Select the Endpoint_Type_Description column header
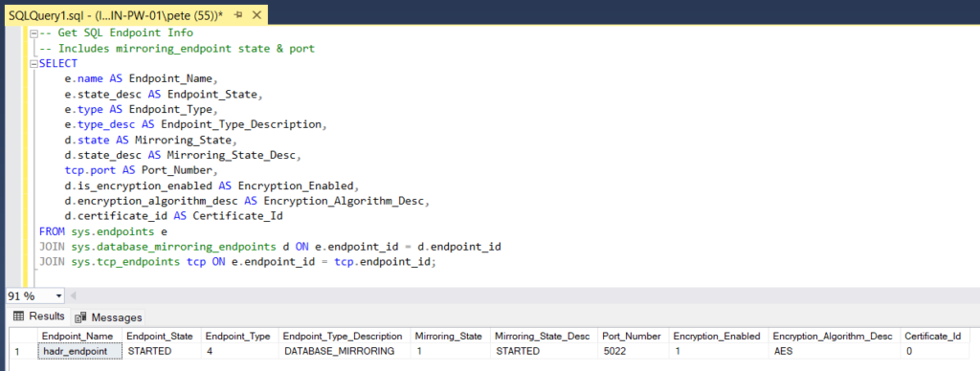 [345, 336]
